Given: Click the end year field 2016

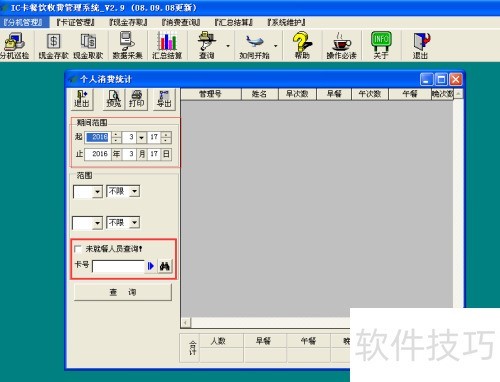Looking at the screenshot, I should (x=98, y=154).
